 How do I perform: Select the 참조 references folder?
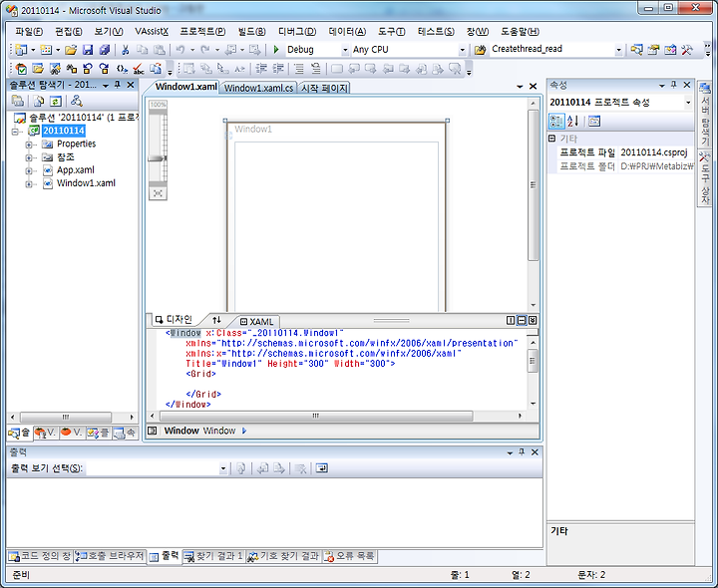(x=66, y=156)
